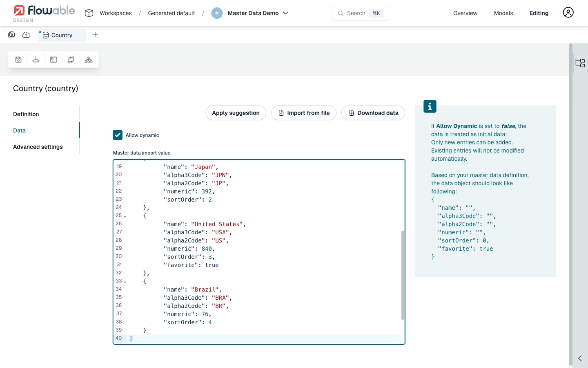
Task: Open the folder tree panel on right edge
Action: [x=580, y=63]
